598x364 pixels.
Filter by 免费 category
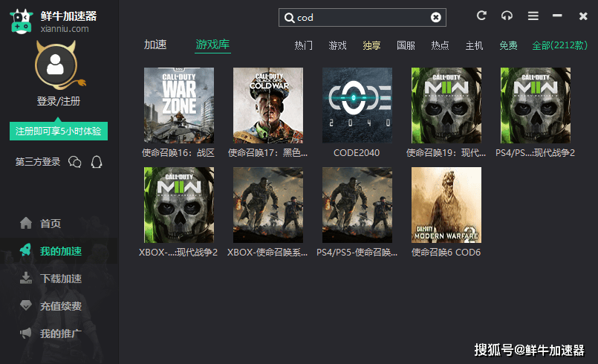508,45
